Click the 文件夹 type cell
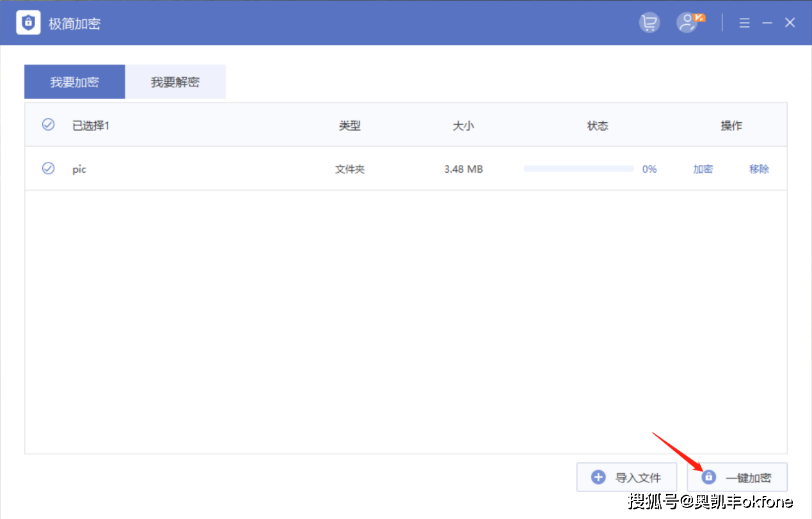 point(350,169)
